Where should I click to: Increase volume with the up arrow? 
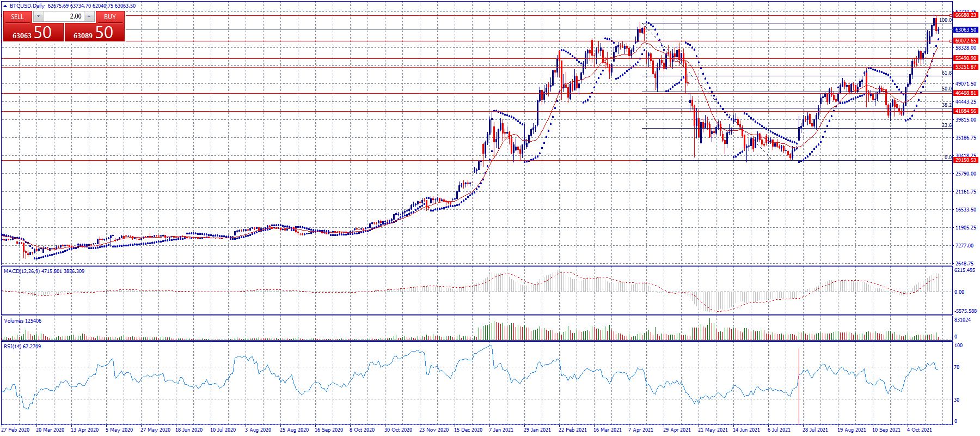pyautogui.click(x=89, y=16)
